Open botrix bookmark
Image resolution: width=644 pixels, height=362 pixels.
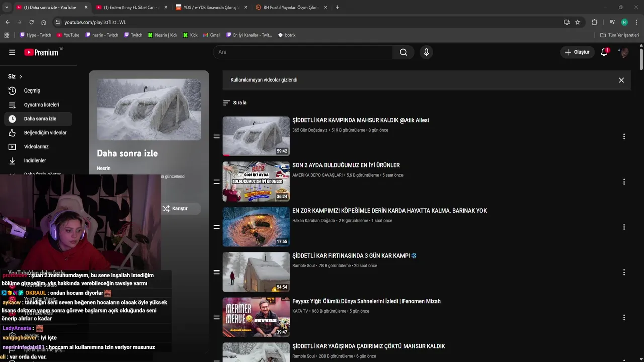point(287,35)
